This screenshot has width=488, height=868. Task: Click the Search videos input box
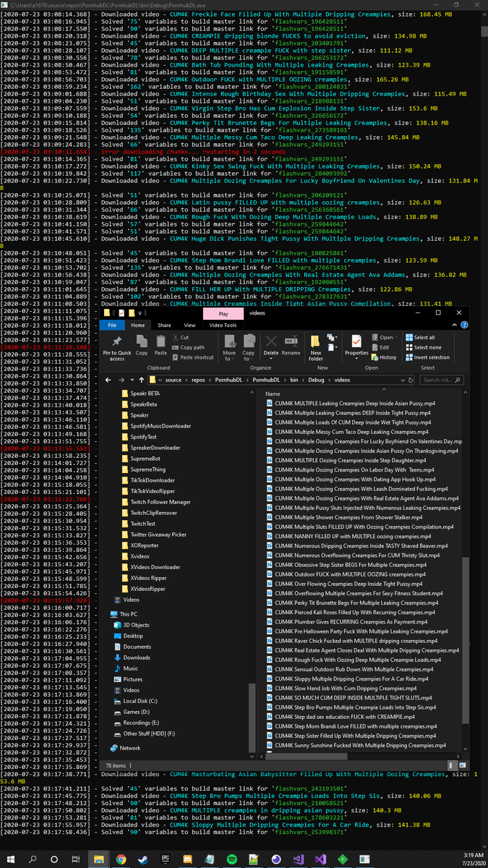point(437,380)
